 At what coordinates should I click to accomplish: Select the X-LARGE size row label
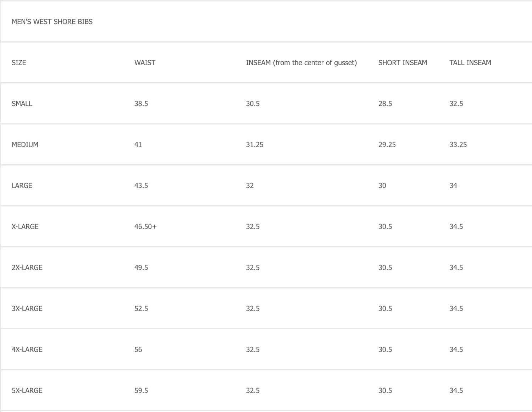[x=25, y=227]
